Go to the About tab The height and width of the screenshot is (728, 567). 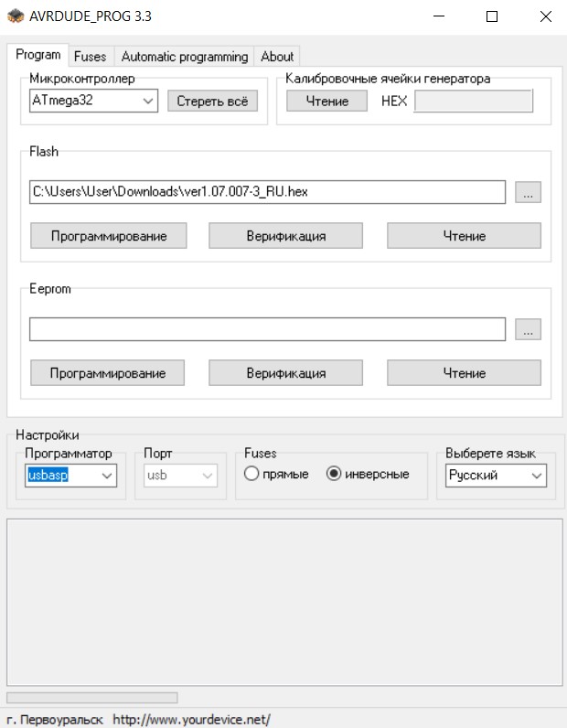tap(277, 56)
